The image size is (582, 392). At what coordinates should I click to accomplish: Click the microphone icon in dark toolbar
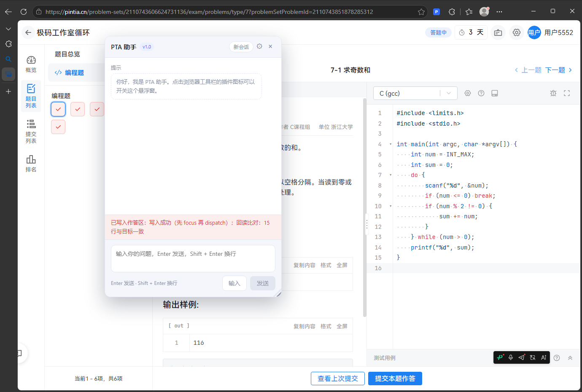tap(511, 357)
